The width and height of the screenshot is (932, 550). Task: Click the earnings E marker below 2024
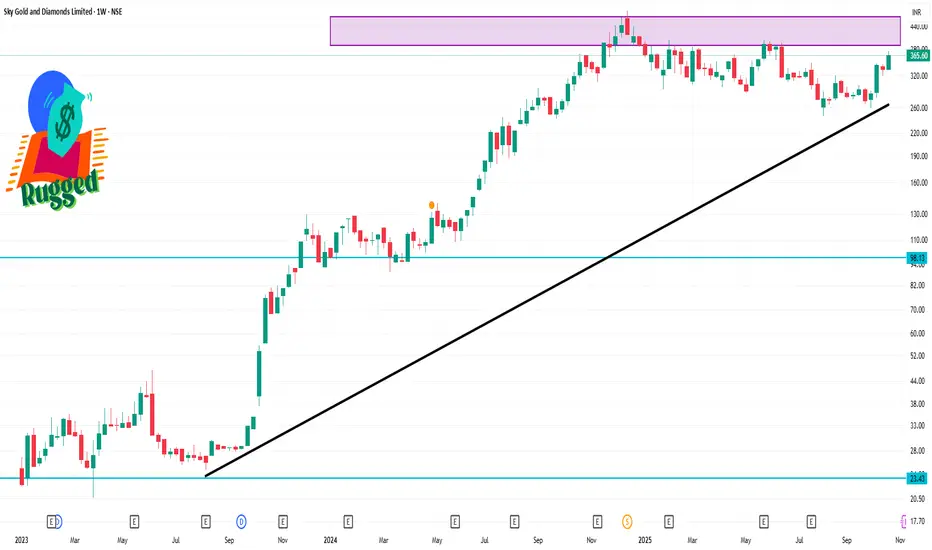point(347,521)
